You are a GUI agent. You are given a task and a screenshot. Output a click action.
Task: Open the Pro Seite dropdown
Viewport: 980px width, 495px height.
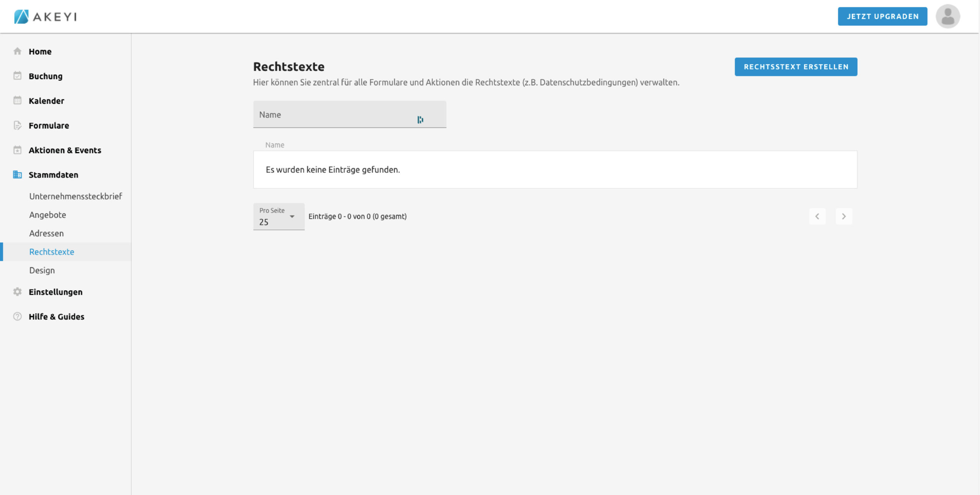pyautogui.click(x=279, y=217)
